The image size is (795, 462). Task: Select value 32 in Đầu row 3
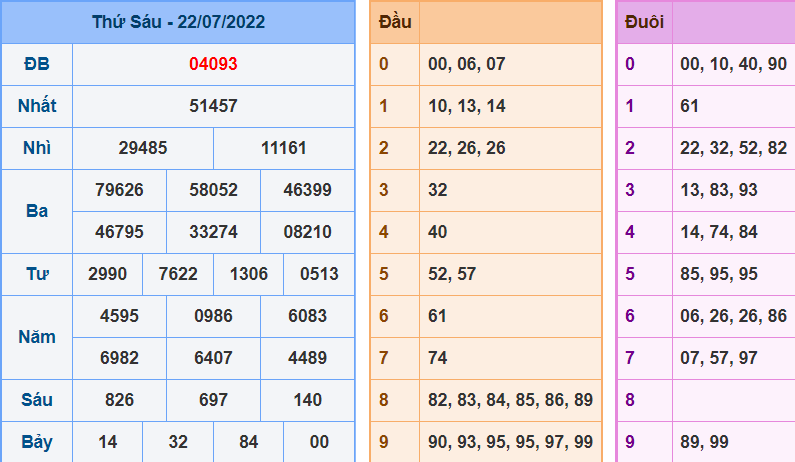(x=438, y=190)
